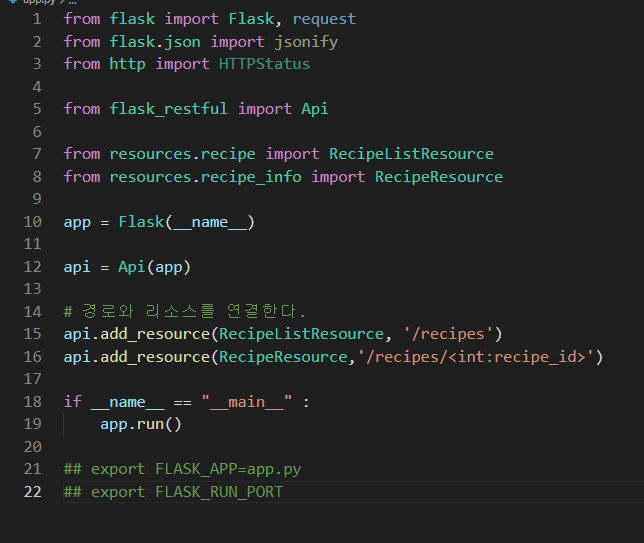
Task: Click 'flask_restful' module name on line 5
Action: click(168, 109)
